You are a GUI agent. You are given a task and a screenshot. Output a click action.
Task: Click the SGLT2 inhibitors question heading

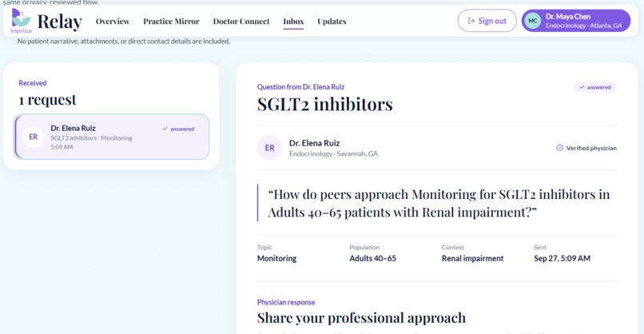(x=325, y=104)
